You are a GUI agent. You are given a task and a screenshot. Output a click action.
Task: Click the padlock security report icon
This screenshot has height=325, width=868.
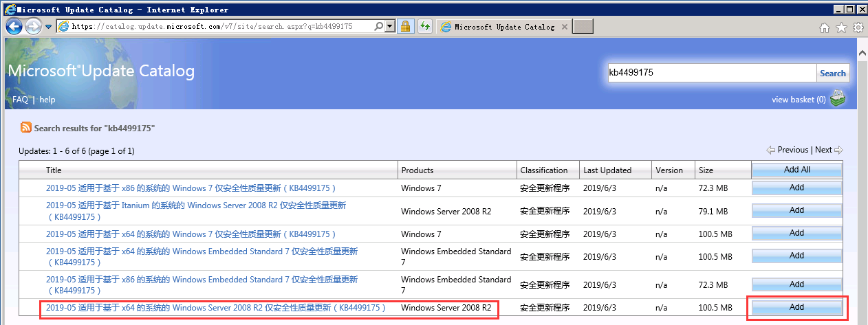(406, 27)
